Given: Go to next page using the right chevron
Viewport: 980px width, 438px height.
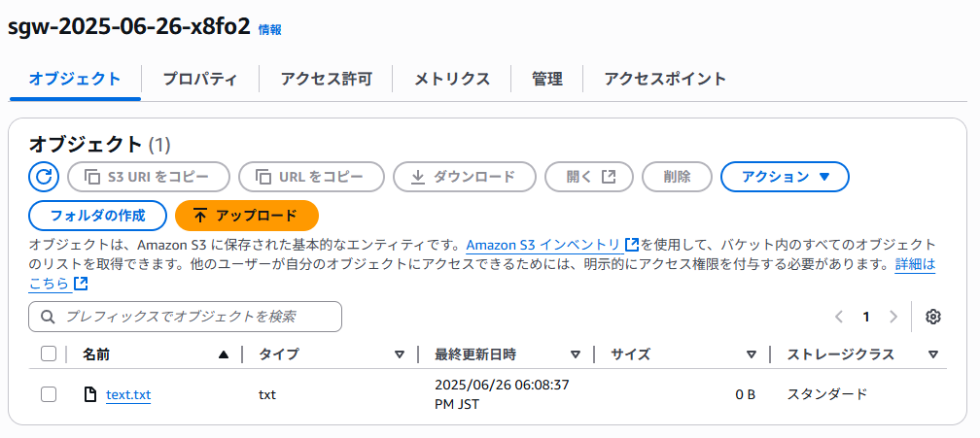Looking at the screenshot, I should tap(893, 317).
